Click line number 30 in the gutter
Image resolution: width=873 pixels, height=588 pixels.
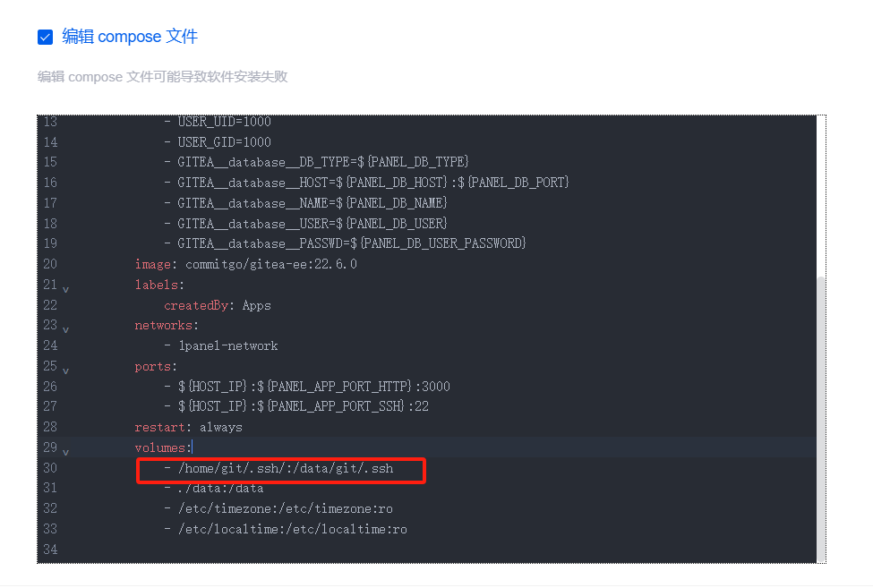click(x=50, y=467)
